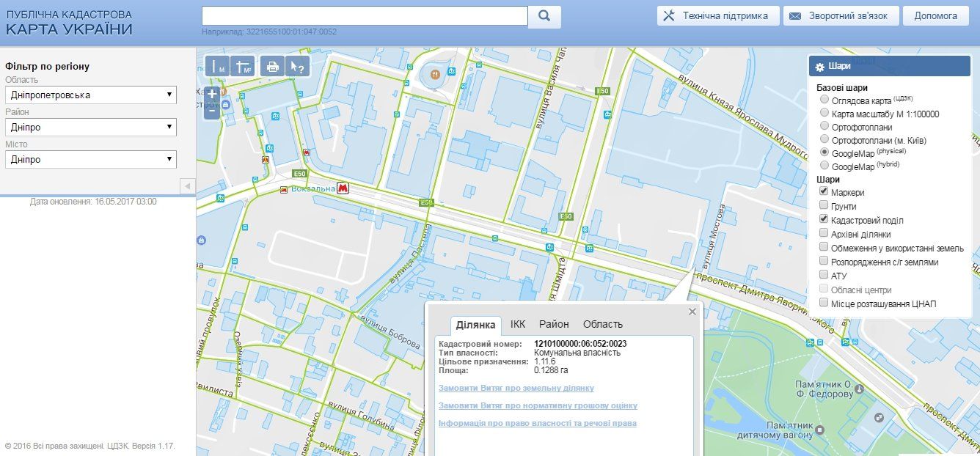Viewport: 980px width, 456px height.
Task: Enable the Грунти layer checkbox
Action: coord(824,206)
